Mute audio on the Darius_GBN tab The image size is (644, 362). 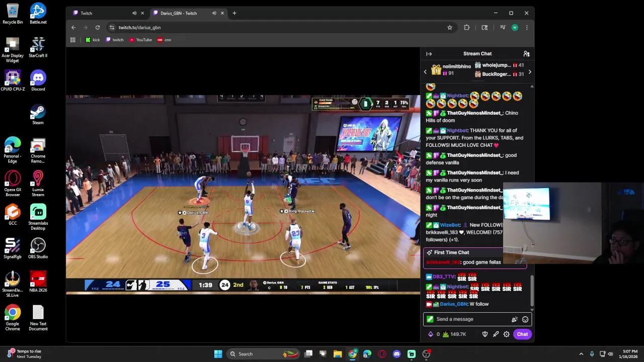214,13
